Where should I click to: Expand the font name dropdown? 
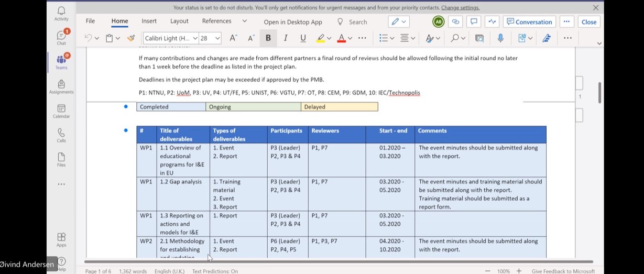coord(195,38)
